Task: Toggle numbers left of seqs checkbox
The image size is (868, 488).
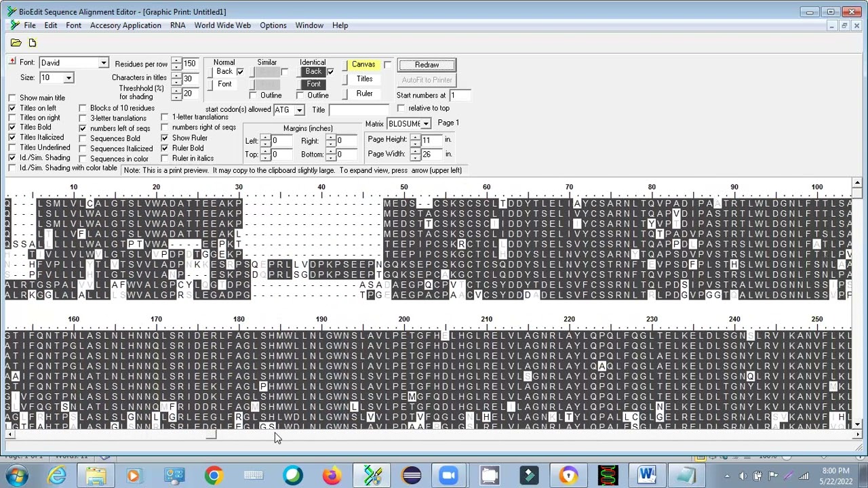Action: point(83,129)
